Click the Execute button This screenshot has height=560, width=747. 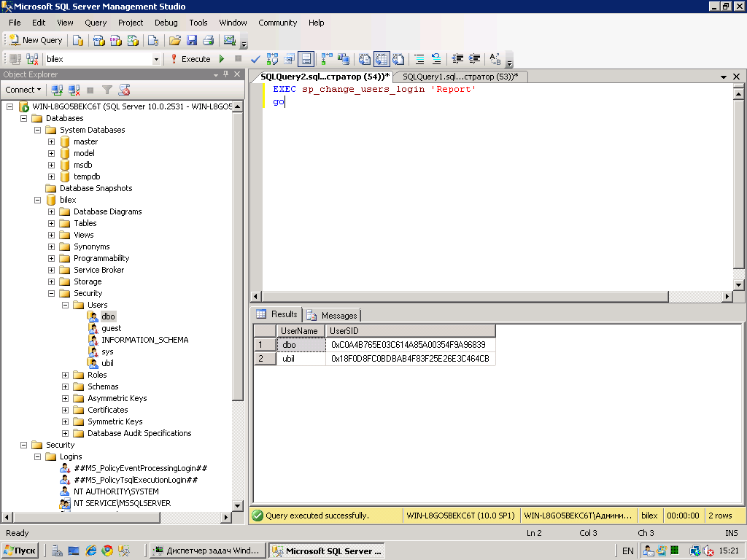point(190,59)
